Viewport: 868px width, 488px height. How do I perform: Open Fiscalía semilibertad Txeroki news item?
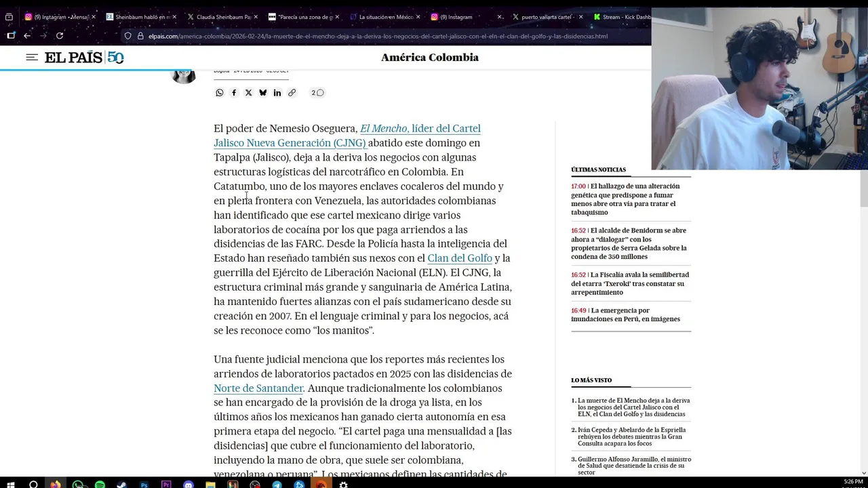630,283
